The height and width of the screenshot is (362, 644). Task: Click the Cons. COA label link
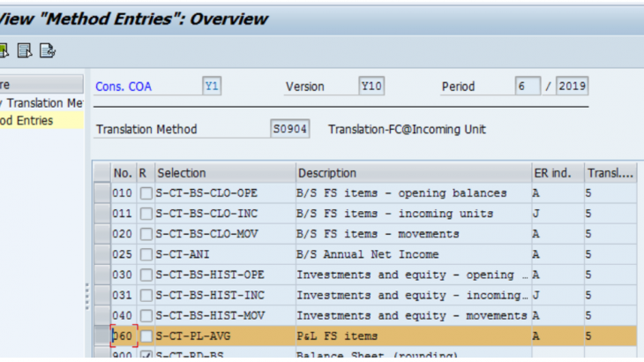124,87
